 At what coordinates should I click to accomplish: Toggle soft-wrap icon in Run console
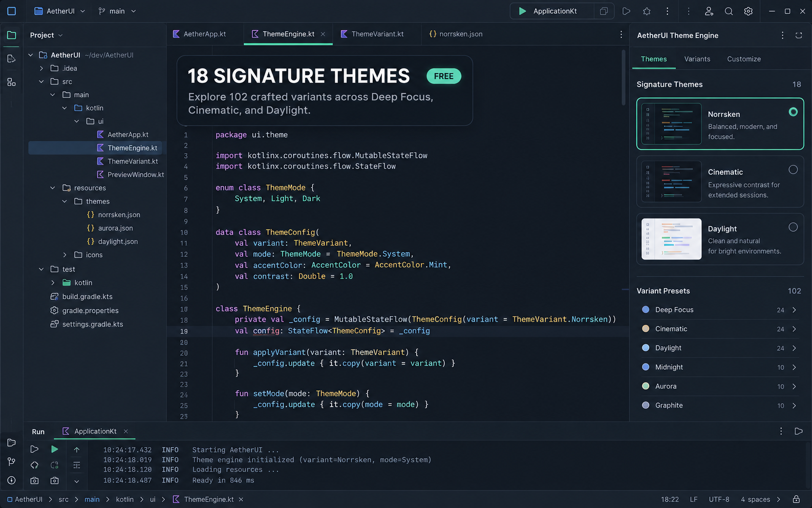point(76,465)
